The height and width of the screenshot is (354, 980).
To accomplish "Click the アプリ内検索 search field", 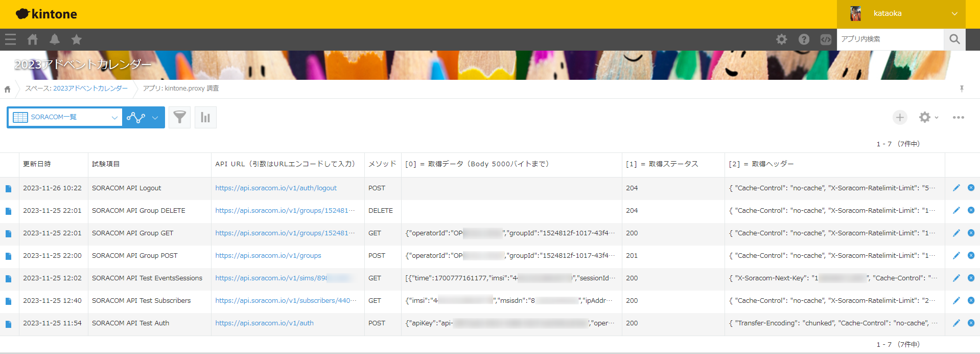I will click(890, 39).
